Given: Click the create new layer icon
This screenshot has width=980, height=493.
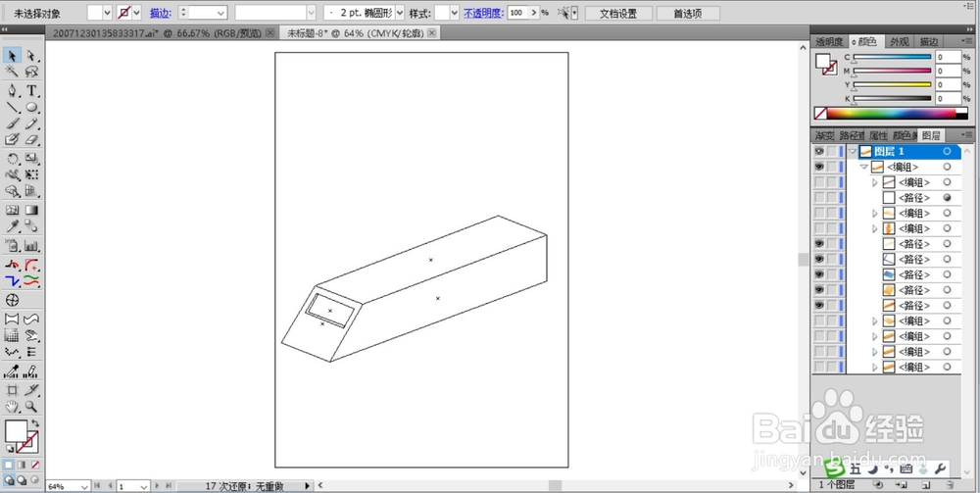Looking at the screenshot, I should click(926, 485).
